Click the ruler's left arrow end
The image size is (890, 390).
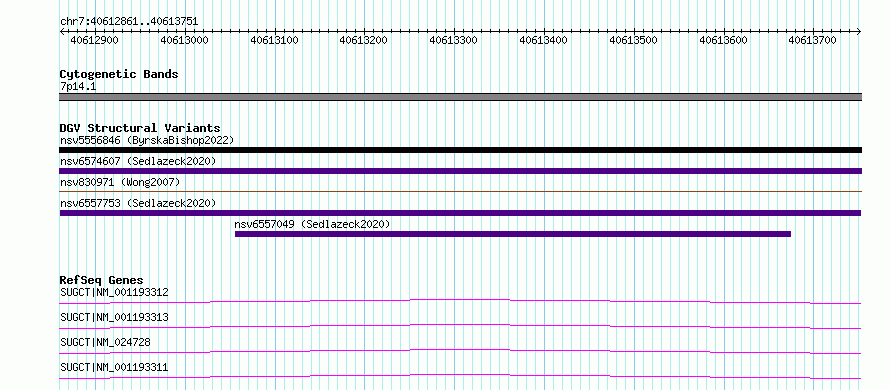click(x=62, y=31)
